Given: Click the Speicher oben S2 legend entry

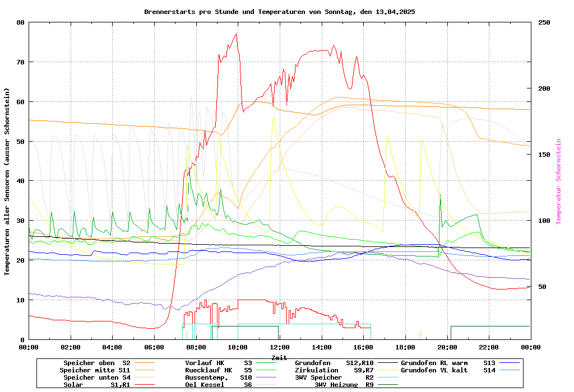Looking at the screenshot, I should pos(96,363).
